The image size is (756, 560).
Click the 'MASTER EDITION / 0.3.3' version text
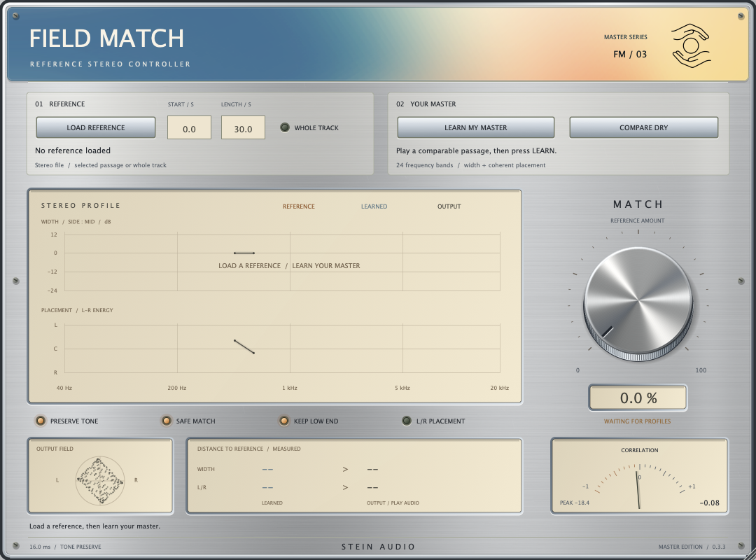tap(692, 547)
